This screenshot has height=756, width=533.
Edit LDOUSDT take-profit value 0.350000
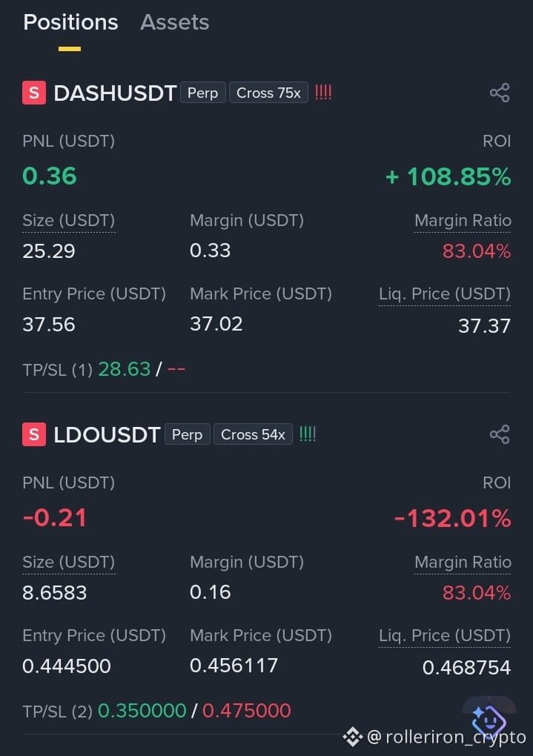(x=142, y=711)
